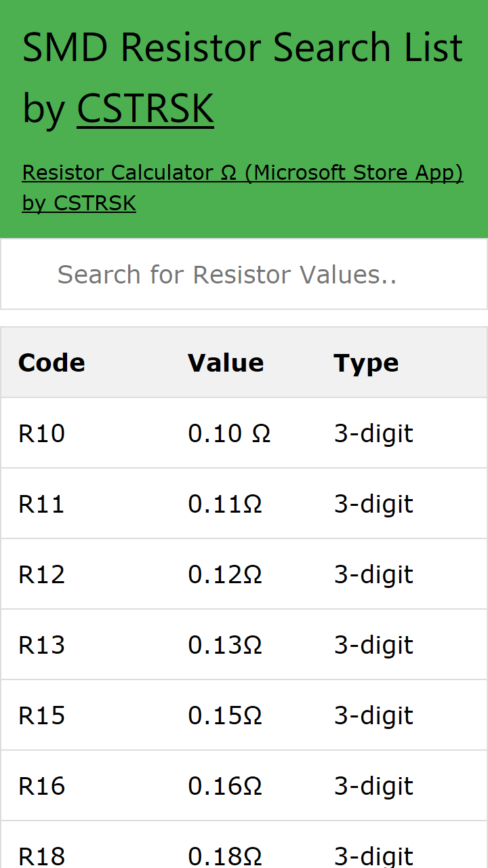This screenshot has width=488, height=868.
Task: Click the Type column header
Action: tap(366, 363)
